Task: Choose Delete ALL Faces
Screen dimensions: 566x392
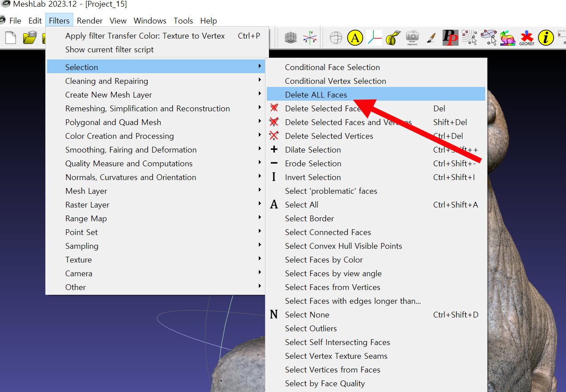Action: pos(376,94)
